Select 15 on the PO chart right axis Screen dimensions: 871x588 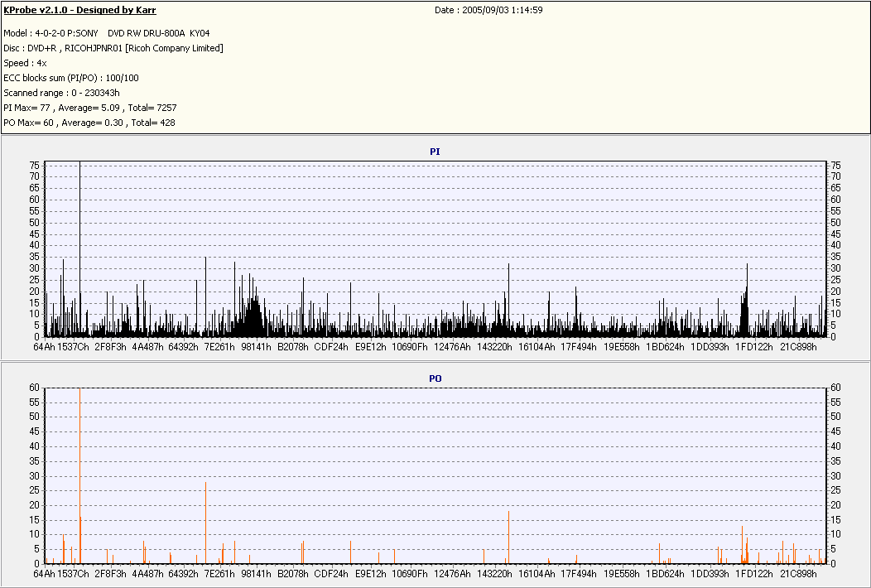(835, 519)
